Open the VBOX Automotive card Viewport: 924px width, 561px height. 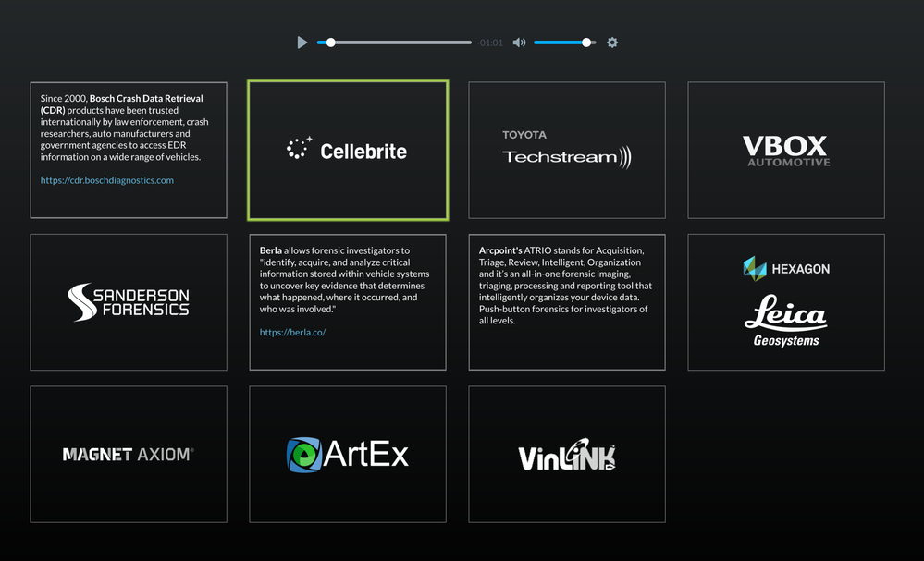[786, 150]
